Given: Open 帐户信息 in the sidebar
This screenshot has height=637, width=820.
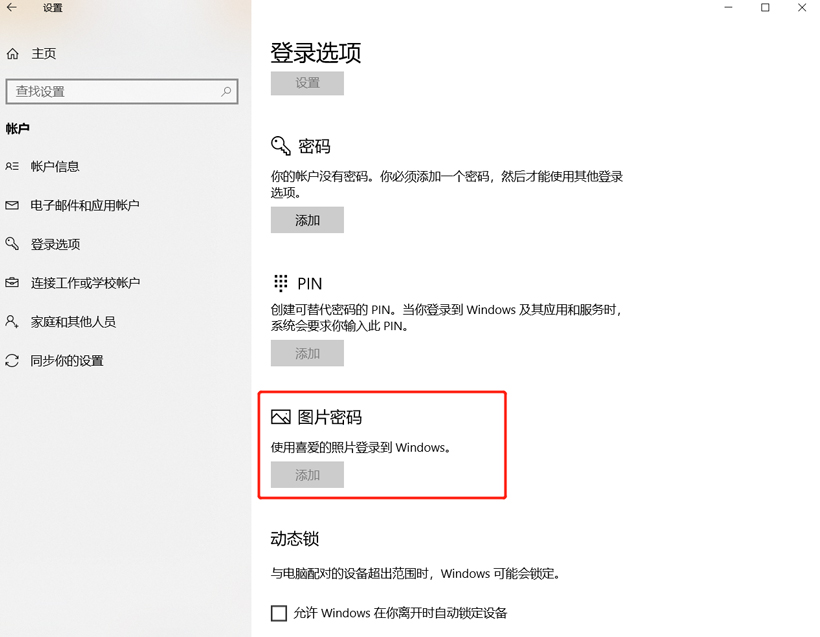Looking at the screenshot, I should [55, 166].
